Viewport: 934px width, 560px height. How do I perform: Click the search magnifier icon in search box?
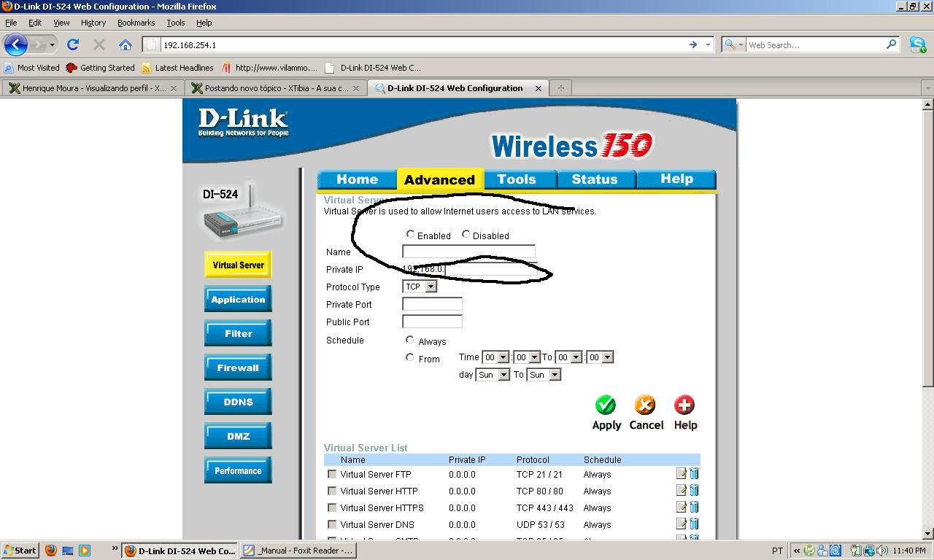click(892, 44)
